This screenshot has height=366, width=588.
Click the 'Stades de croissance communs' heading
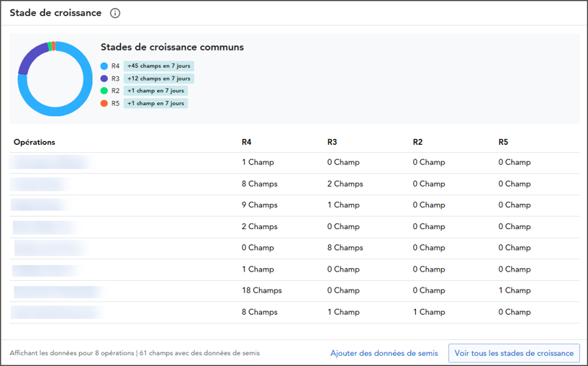click(x=172, y=48)
